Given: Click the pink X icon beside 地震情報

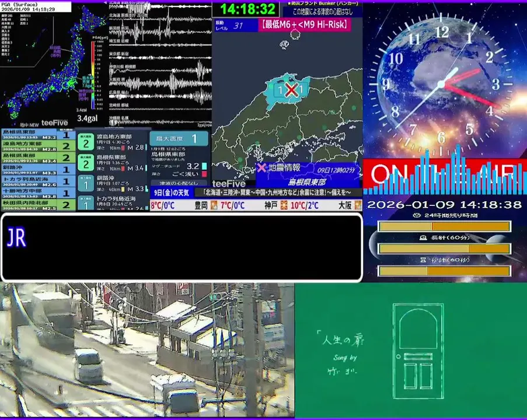Looking at the screenshot, I should coord(261,167).
